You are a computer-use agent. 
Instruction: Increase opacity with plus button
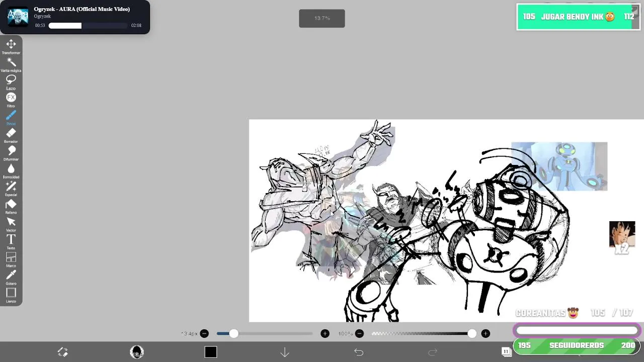tap(486, 333)
